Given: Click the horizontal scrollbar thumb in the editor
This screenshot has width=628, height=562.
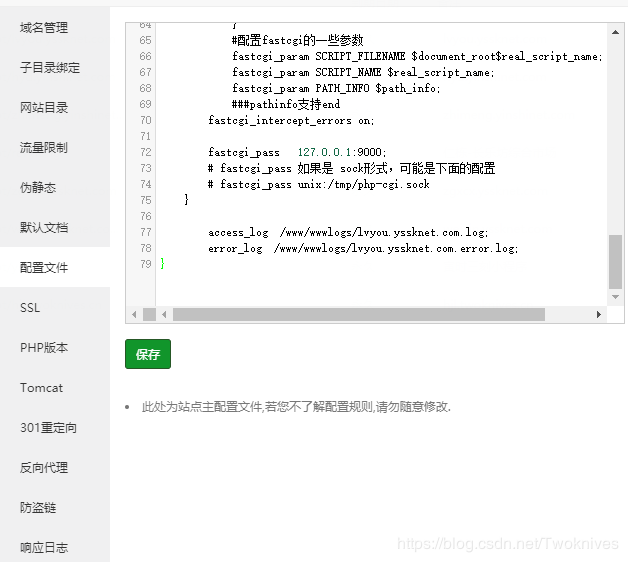Looking at the screenshot, I should [358, 314].
